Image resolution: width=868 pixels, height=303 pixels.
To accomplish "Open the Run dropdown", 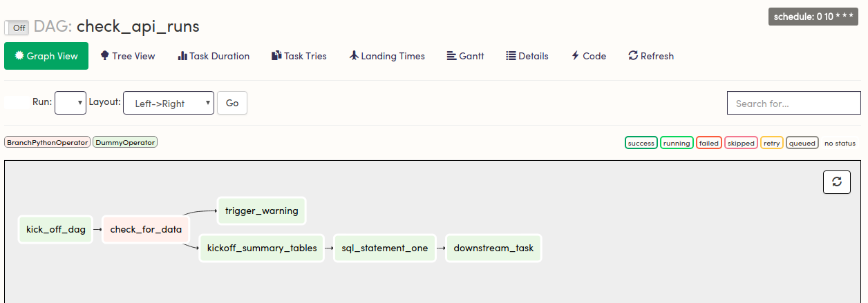I will click(70, 103).
